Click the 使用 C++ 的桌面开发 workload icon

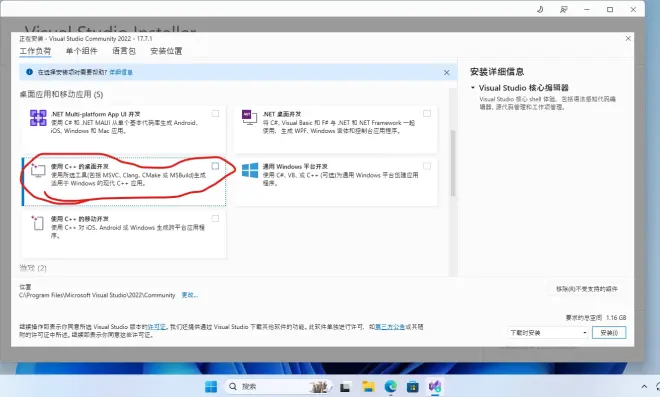click(x=38, y=171)
